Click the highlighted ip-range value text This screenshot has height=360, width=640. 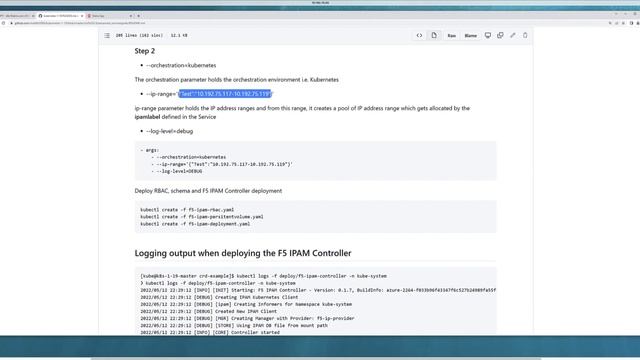(225, 94)
